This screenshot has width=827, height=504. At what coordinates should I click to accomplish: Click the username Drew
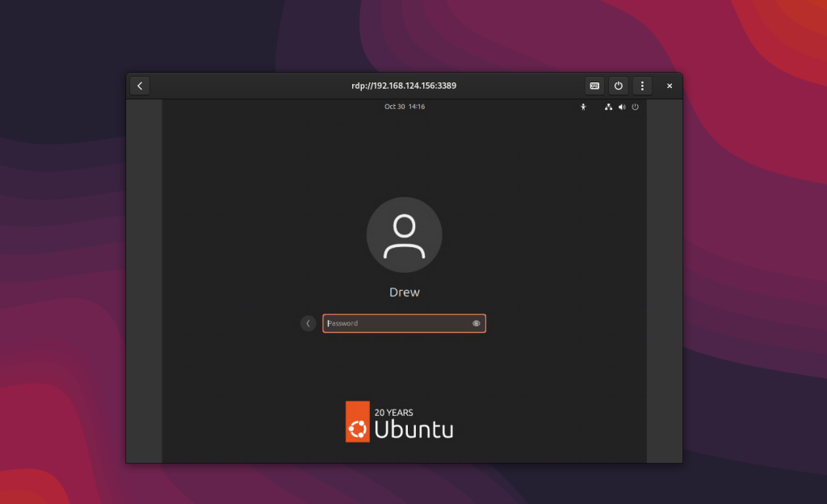[405, 292]
